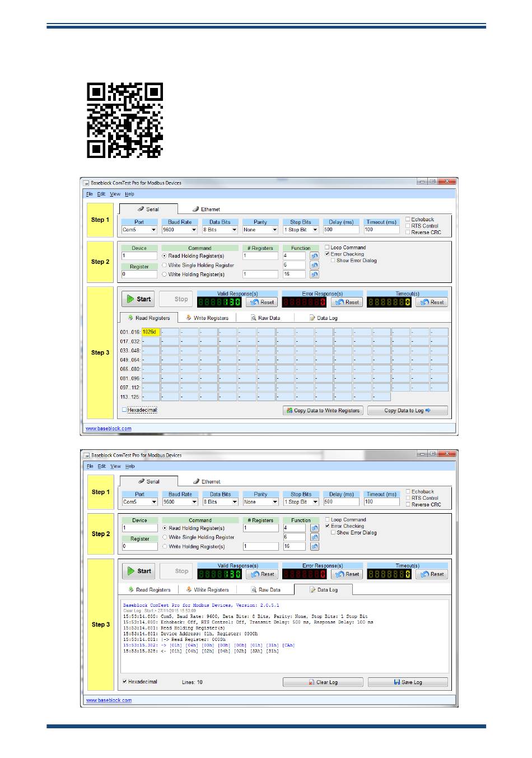This screenshot has height=758, width=532.
Task: Expand Parity dropdown in lower window
Action: pyautogui.click(x=276, y=502)
